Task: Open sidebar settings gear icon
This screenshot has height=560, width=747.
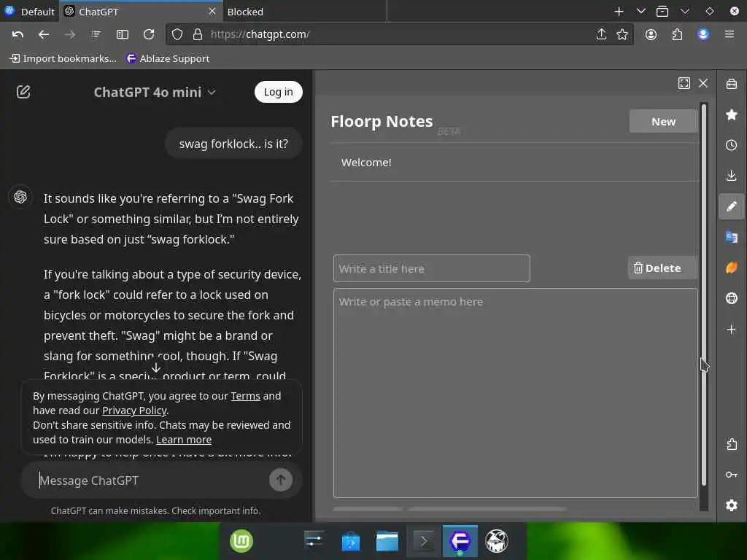Action: coord(731,505)
